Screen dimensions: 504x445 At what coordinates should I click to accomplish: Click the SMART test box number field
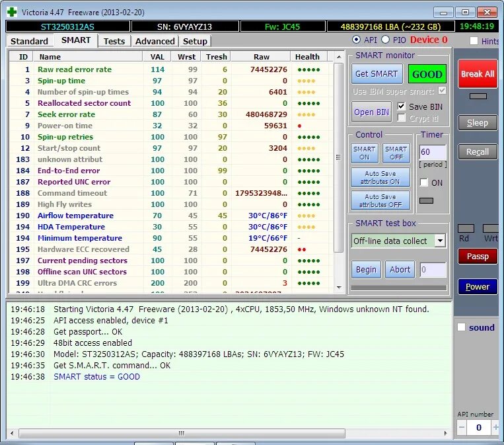pos(433,269)
